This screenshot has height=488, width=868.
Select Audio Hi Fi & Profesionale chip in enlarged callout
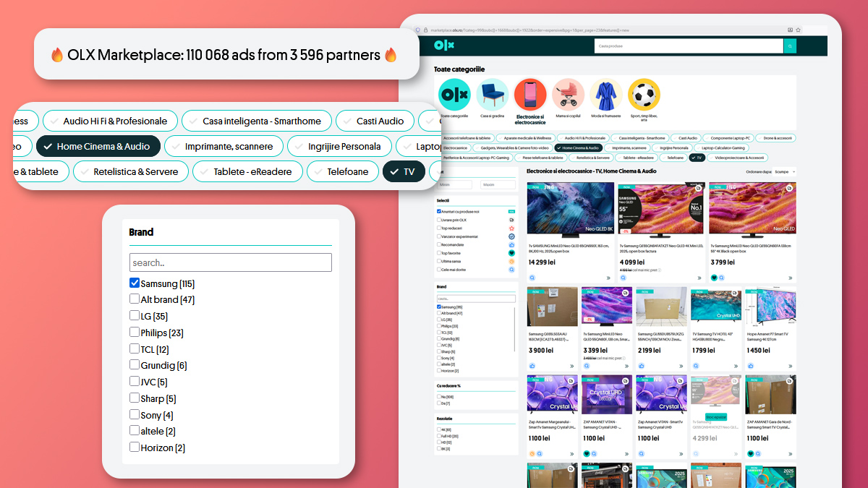[109, 121]
